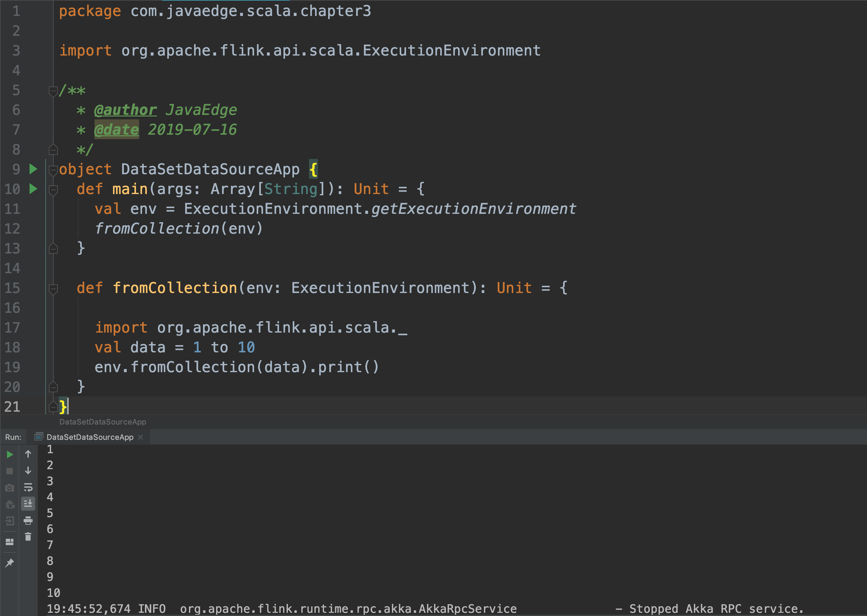Click the Stop process square icon
This screenshot has height=616, width=867.
(10, 471)
